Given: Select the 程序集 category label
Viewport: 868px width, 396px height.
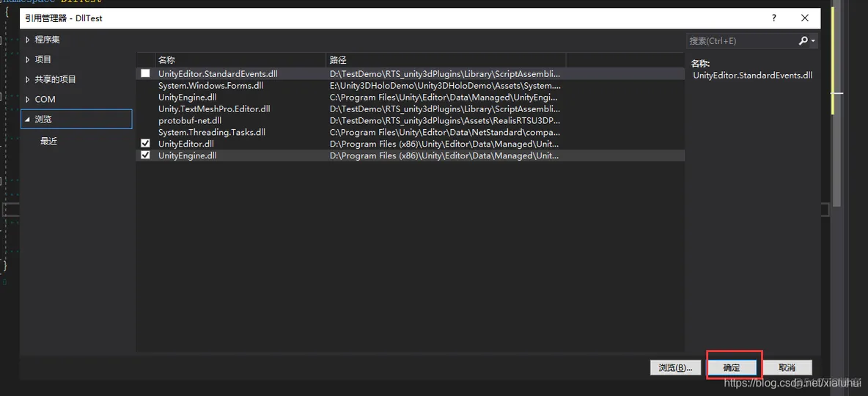Looking at the screenshot, I should click(x=48, y=40).
